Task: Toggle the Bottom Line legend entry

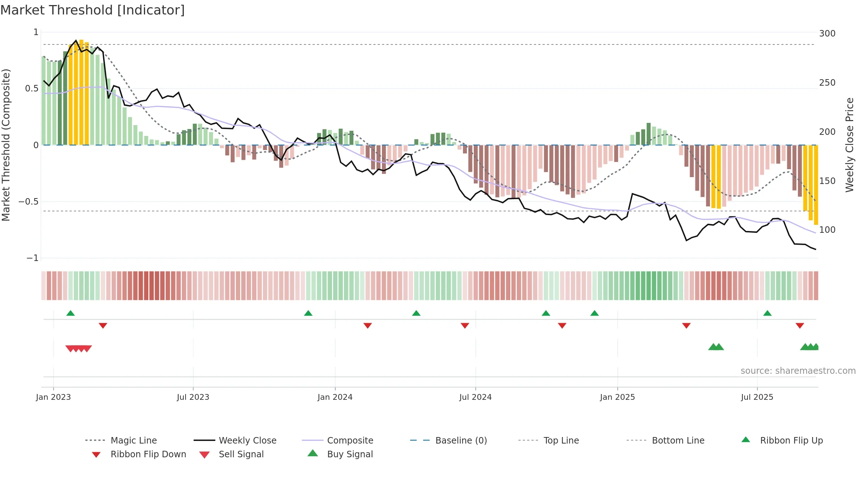Action: pos(665,440)
